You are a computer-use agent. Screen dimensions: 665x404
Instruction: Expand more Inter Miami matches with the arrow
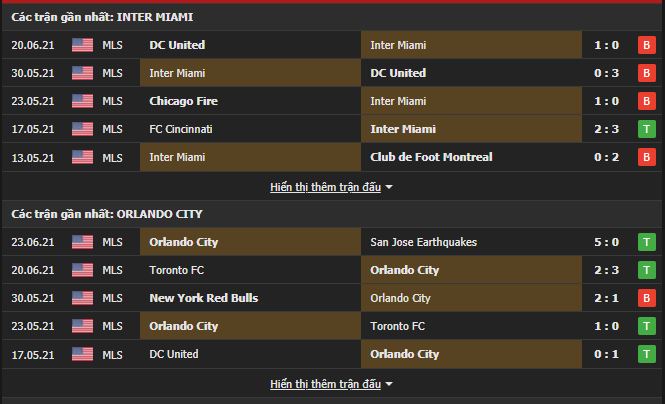pos(389,187)
